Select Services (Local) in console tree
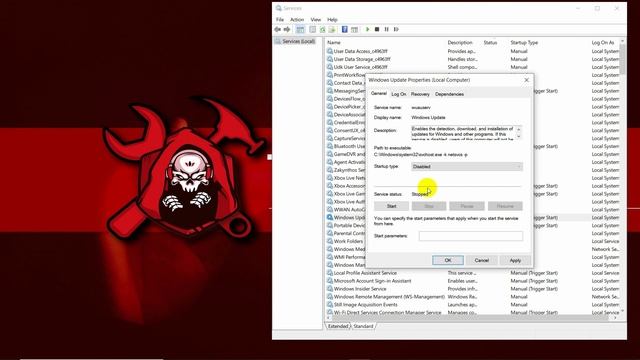640x360 pixels. pyautogui.click(x=298, y=41)
